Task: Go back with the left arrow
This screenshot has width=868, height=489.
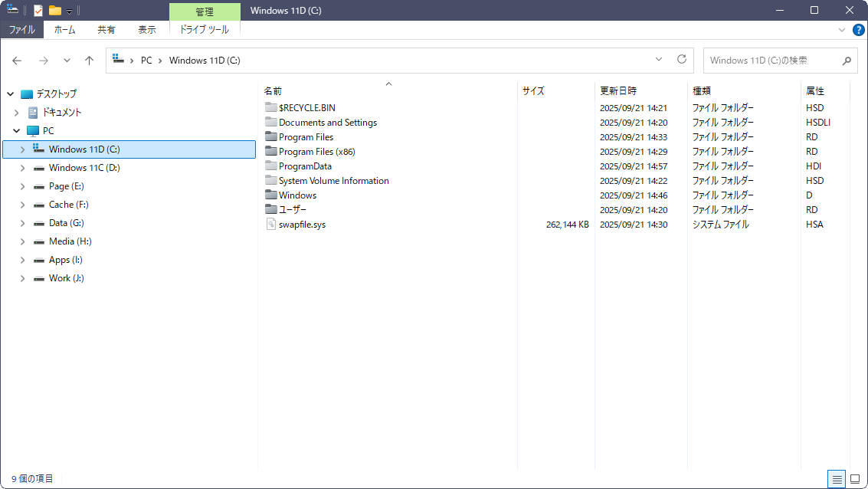Action: click(x=17, y=61)
